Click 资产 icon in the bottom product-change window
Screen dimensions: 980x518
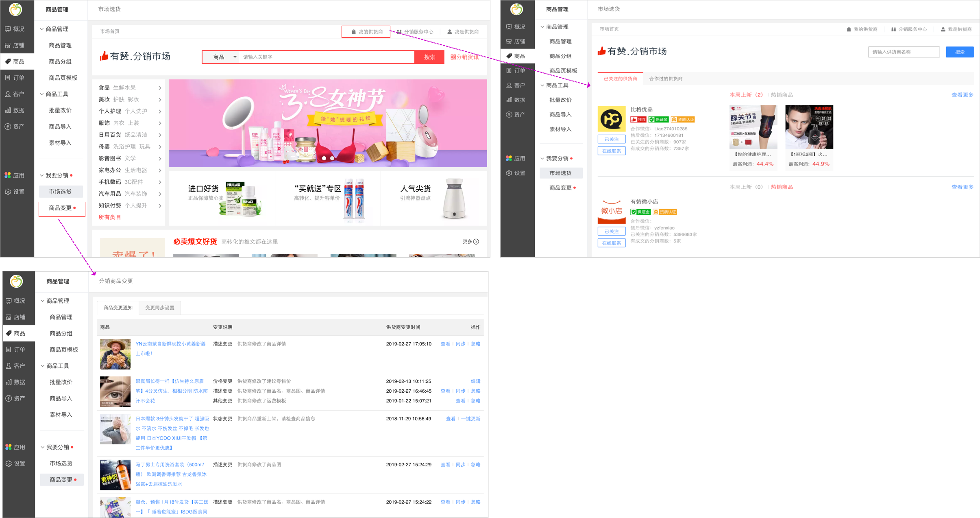9,398
